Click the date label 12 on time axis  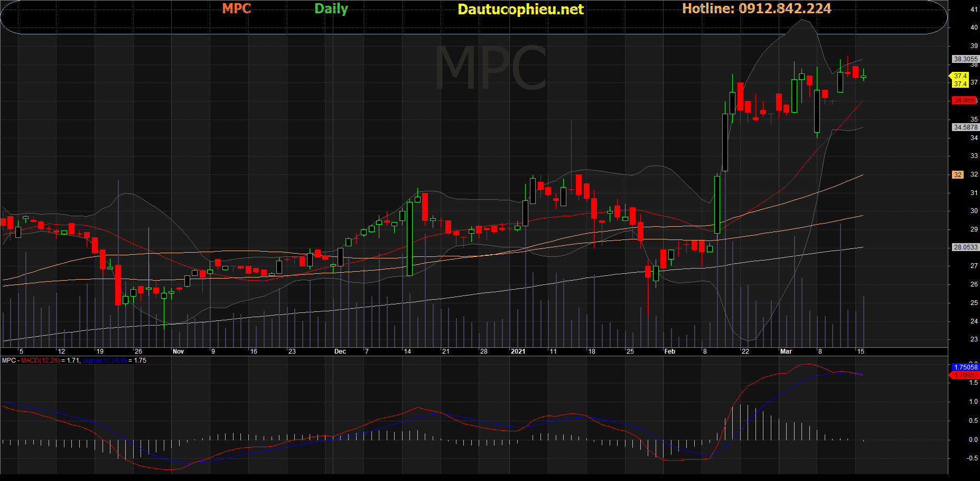(x=61, y=351)
